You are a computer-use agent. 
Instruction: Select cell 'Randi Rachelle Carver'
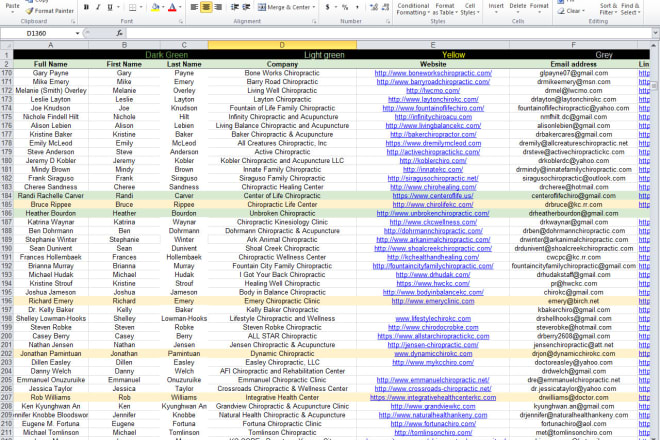point(51,196)
